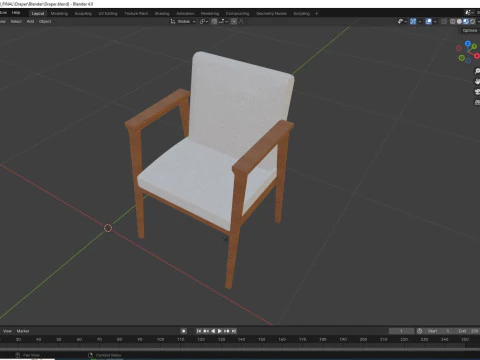
Task: Click the current frame number field
Action: coord(401,331)
